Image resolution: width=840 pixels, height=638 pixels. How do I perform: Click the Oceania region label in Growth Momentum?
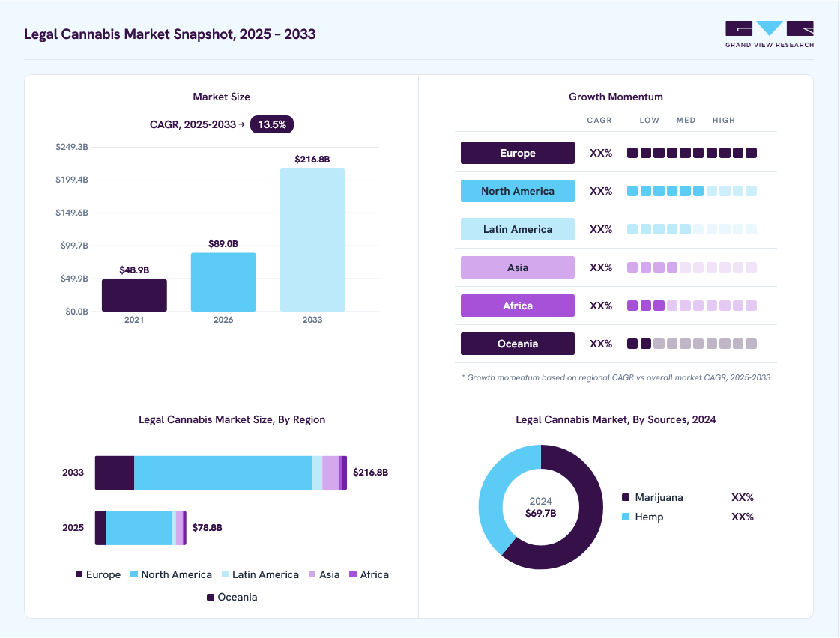518,344
